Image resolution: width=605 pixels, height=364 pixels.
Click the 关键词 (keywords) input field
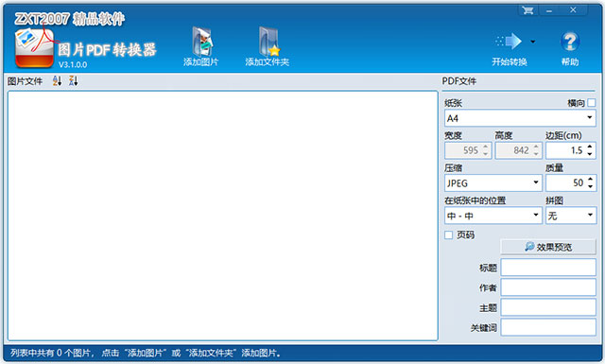[548, 328]
